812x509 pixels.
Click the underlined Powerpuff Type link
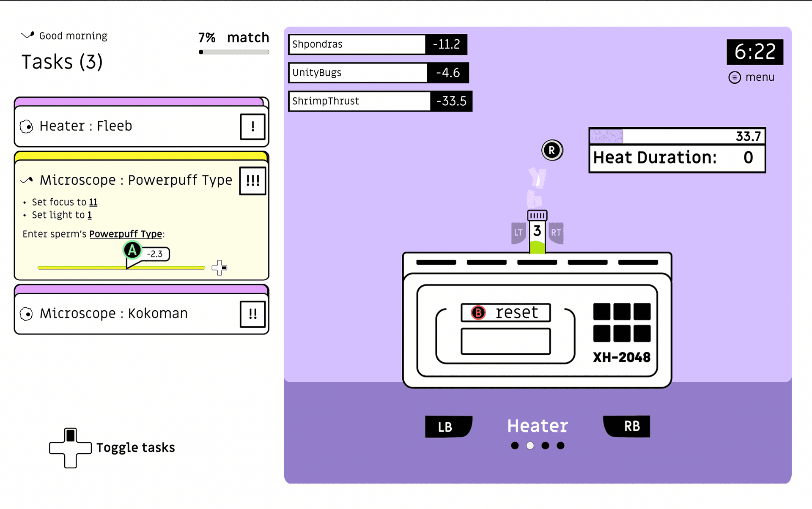coord(126,234)
